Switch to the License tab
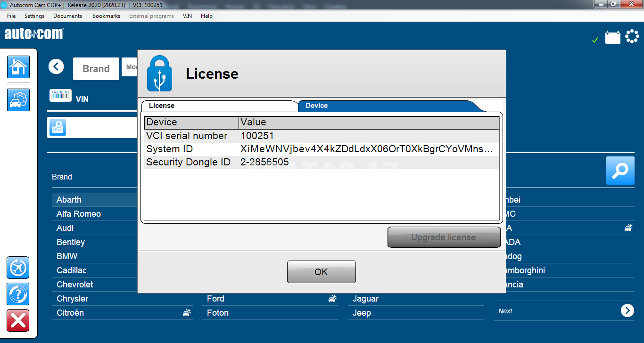 point(219,106)
